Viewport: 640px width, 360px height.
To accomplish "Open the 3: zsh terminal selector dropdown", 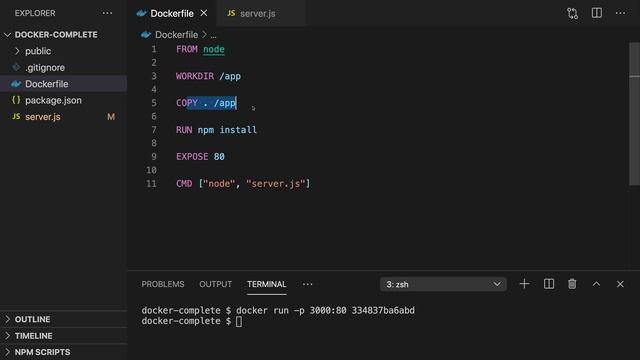I will (x=443, y=284).
